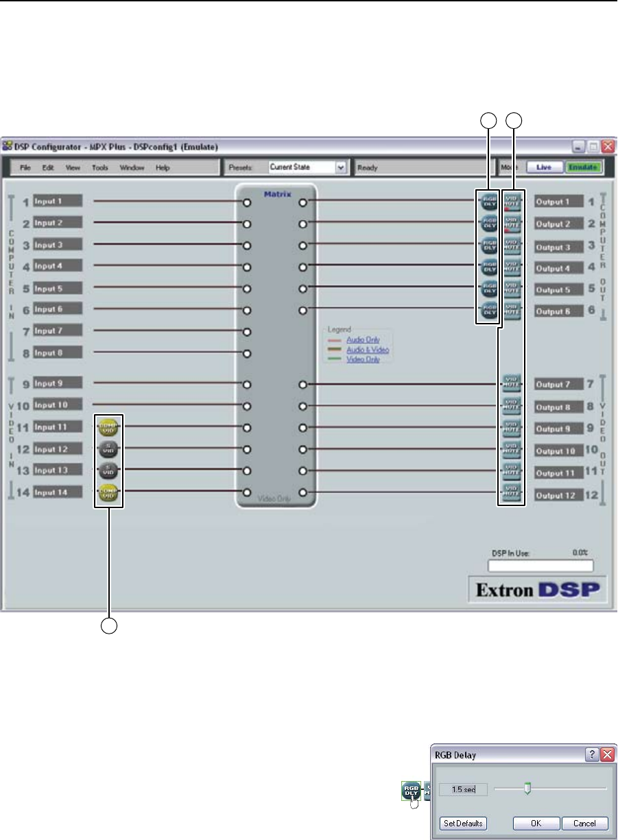Open RGB DLY block on Output 5
Screen dimensions: 618x840
click(488, 287)
